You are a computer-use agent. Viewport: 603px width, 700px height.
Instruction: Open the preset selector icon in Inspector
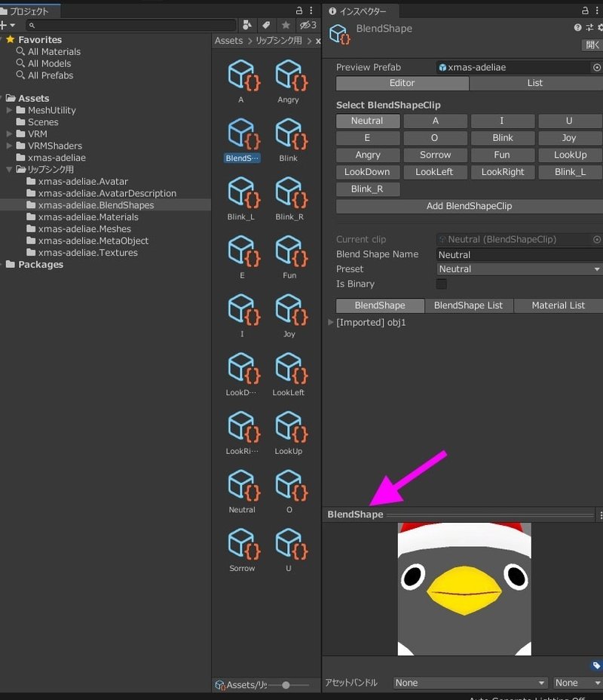point(589,28)
